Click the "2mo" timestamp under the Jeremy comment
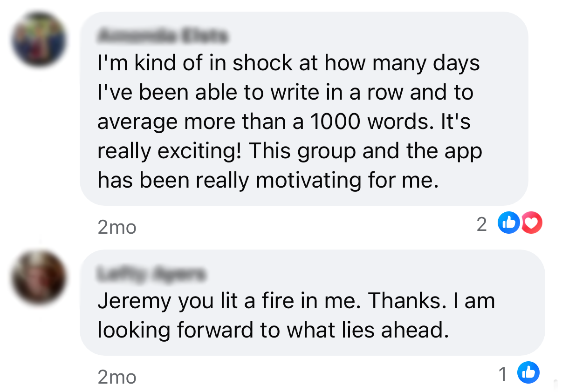Viewport: 562px width, 392px height. tap(117, 377)
